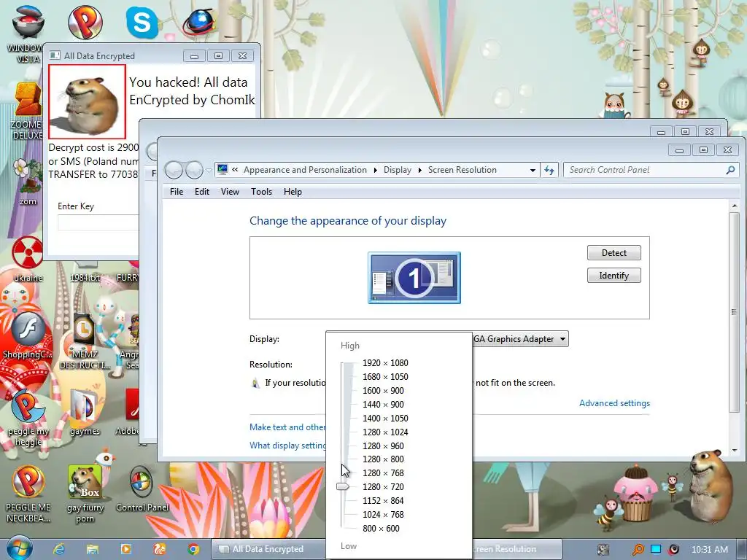Open the ShoppingC... Flash desktop icon

[x=28, y=335]
